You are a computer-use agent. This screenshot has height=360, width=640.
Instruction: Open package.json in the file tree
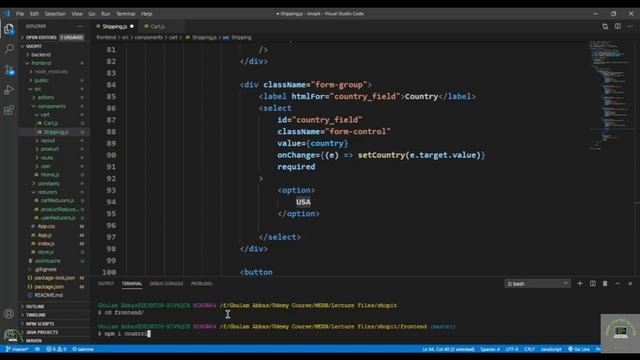click(49, 287)
